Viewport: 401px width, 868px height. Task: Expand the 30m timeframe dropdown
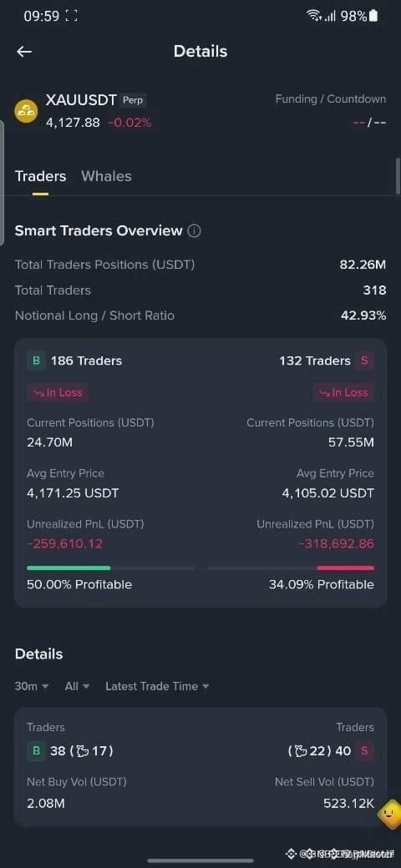click(x=32, y=686)
